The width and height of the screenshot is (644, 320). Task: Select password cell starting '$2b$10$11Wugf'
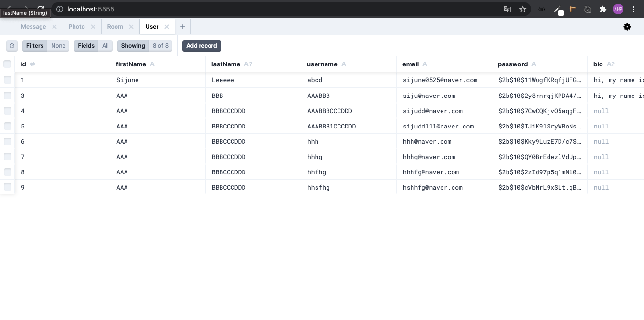(x=540, y=80)
